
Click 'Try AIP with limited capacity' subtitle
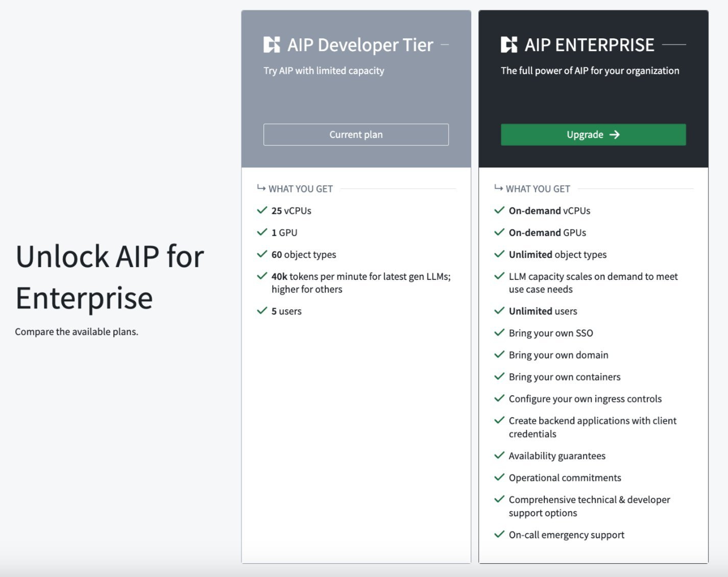coord(324,71)
